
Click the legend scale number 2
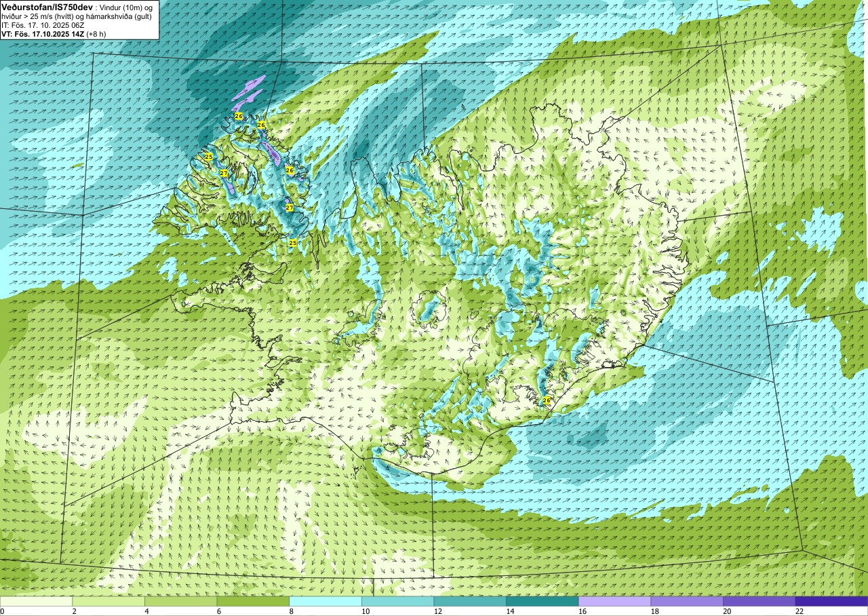pos(75,611)
